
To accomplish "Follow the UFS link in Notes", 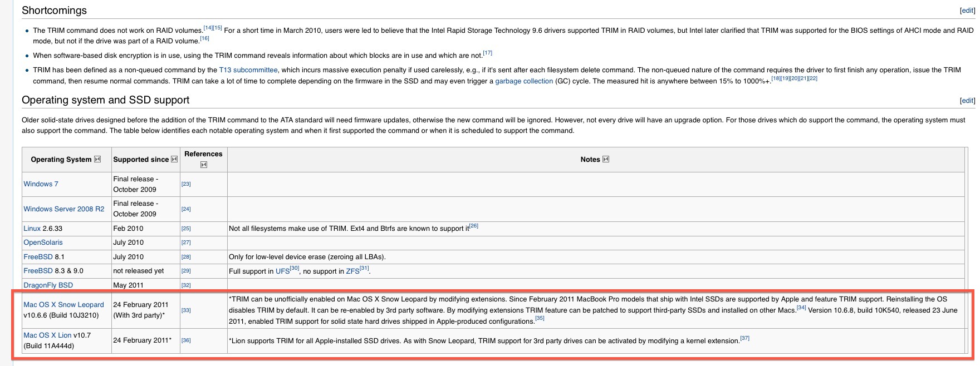I will [x=282, y=271].
